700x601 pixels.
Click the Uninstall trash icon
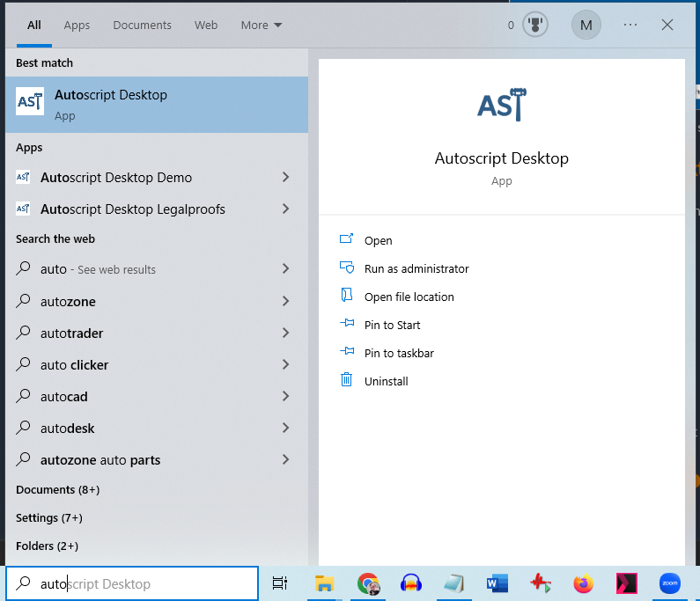point(346,380)
